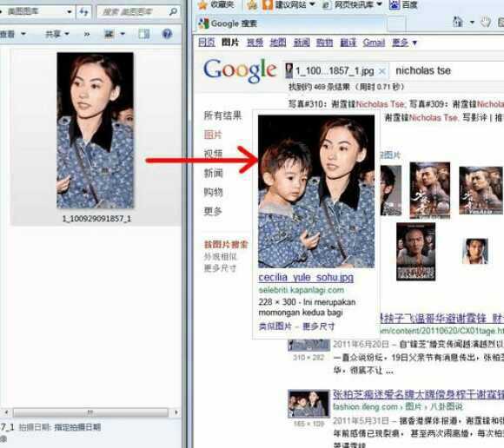Click the selebriti.kapanlagi.com source text
This screenshot has height=448, width=504.
(x=302, y=290)
